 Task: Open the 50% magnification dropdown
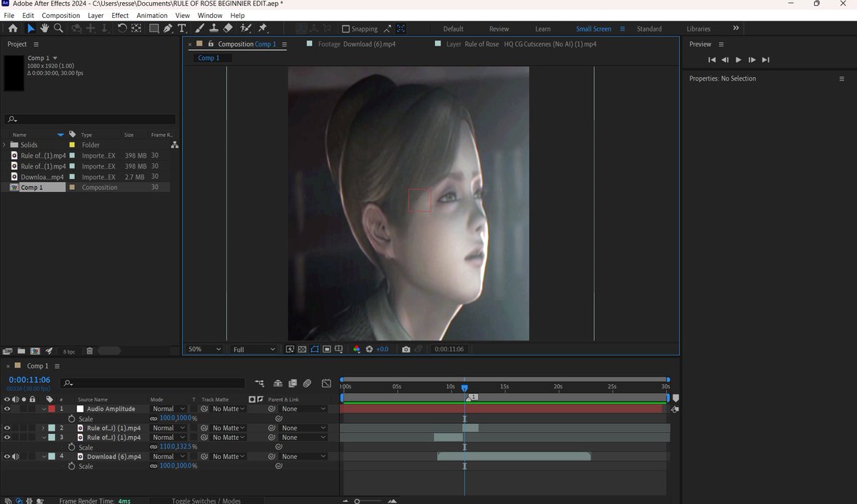[204, 349]
